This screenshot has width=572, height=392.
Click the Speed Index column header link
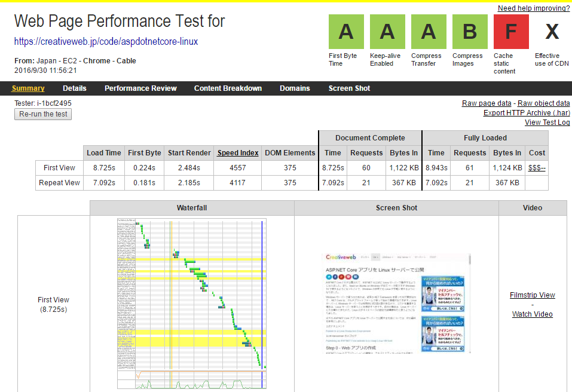pyautogui.click(x=237, y=153)
